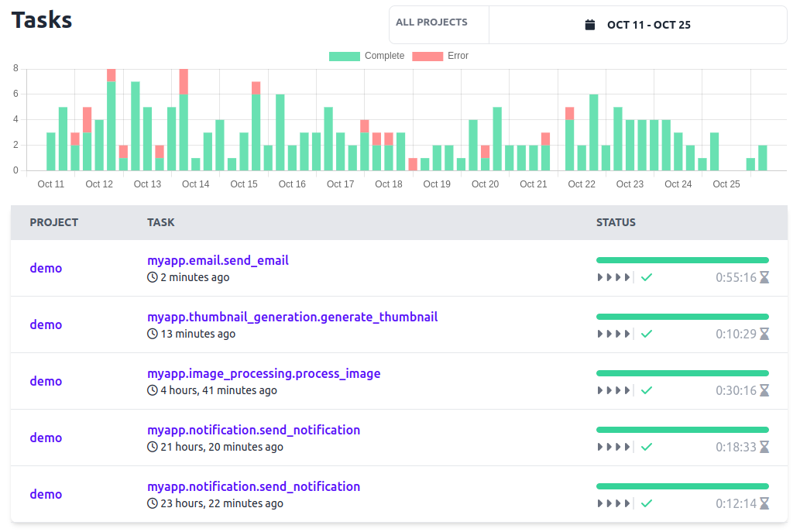Click stage arrows in generate_thumbnail status

[x=613, y=334]
